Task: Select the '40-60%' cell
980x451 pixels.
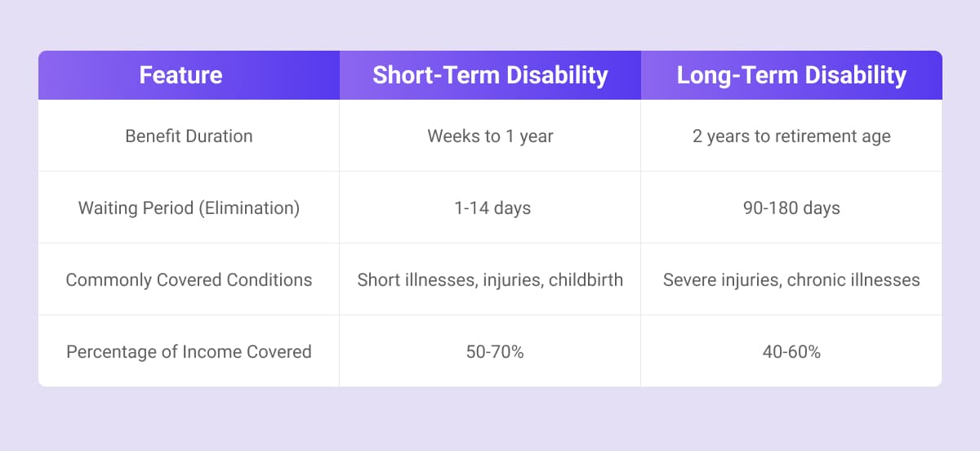Action: click(x=791, y=352)
